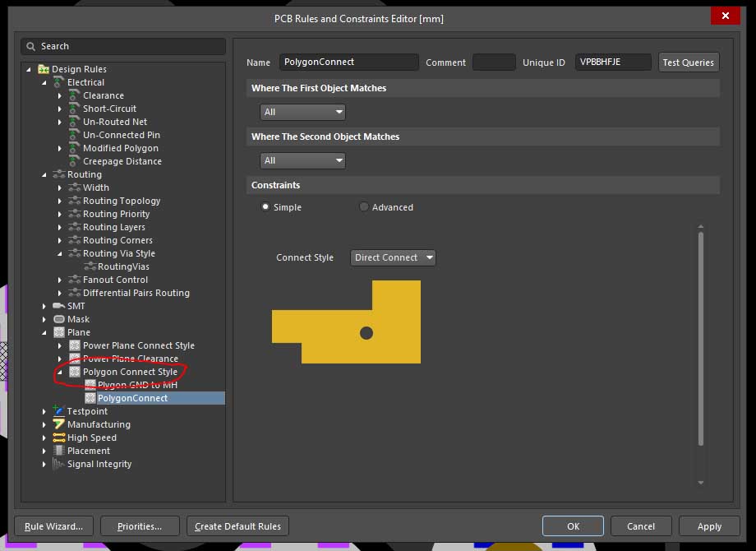
Task: Click the Routing category icon
Action: pos(58,174)
